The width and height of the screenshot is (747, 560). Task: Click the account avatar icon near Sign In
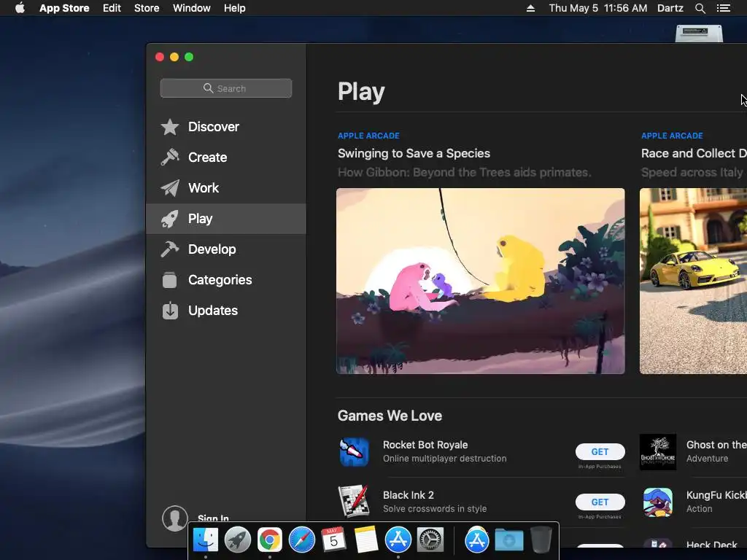pos(175,518)
